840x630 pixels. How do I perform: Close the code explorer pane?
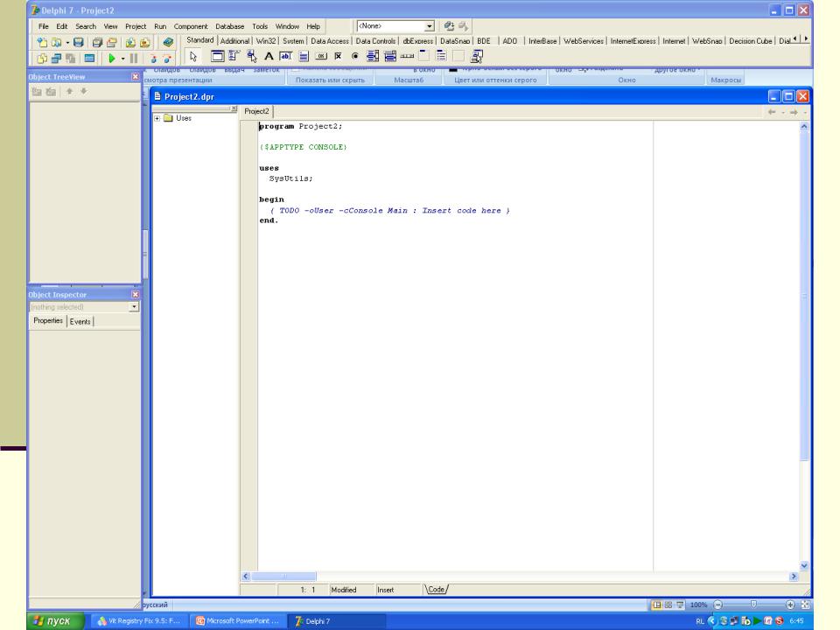point(234,108)
